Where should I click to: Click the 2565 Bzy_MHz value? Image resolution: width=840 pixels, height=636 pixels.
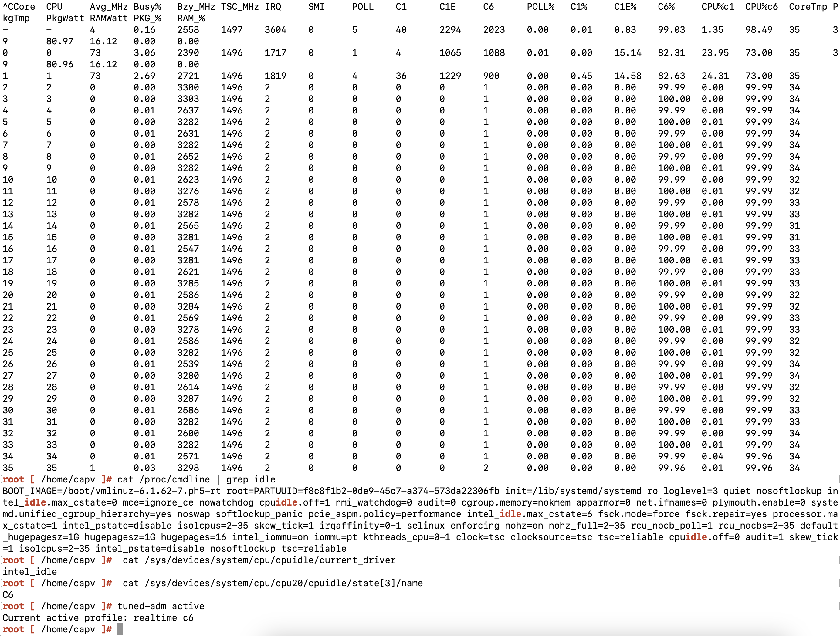pyautogui.click(x=188, y=226)
